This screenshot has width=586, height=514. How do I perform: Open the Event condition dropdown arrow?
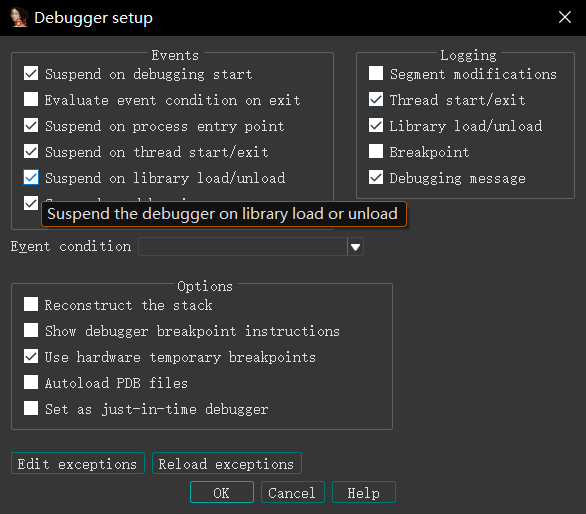click(x=355, y=247)
